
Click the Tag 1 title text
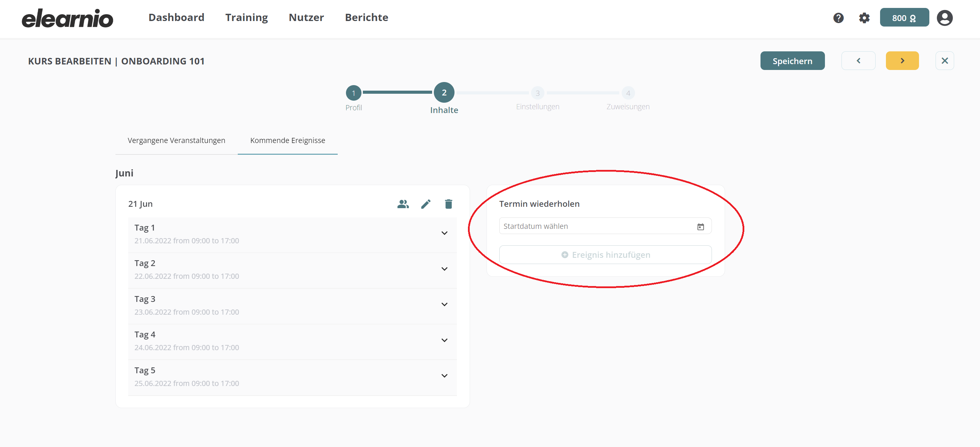tap(145, 227)
